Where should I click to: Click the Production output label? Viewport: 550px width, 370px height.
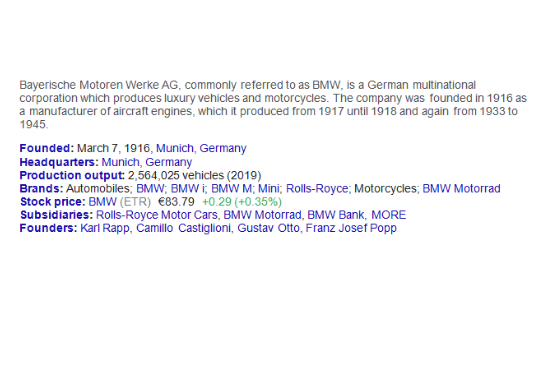point(72,175)
